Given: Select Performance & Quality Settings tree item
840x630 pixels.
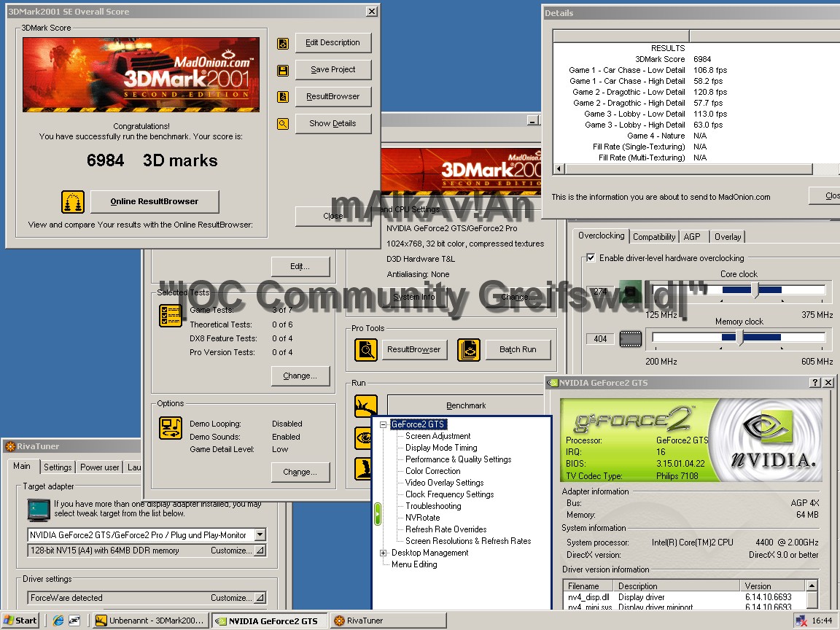Looking at the screenshot, I should tap(458, 459).
